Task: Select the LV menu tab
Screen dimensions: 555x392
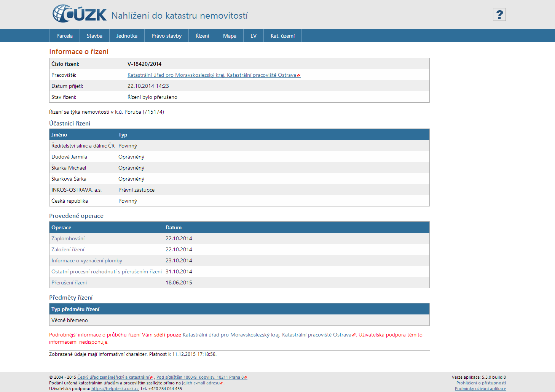Action: pyautogui.click(x=254, y=36)
